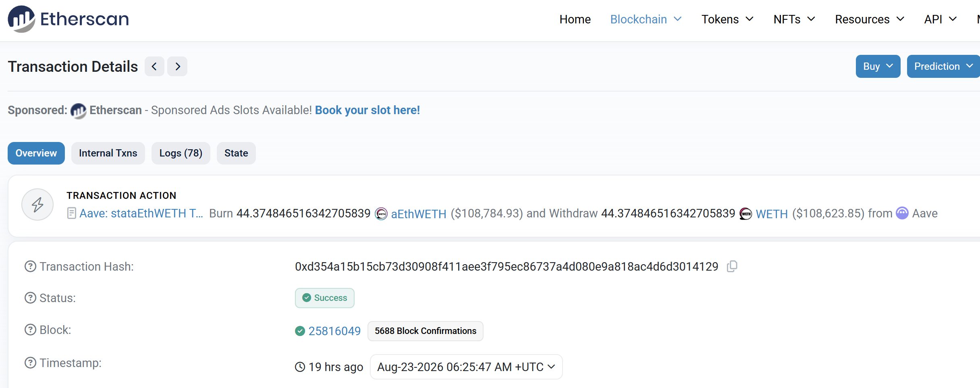Click the Timestamp help question icon

tap(30, 363)
